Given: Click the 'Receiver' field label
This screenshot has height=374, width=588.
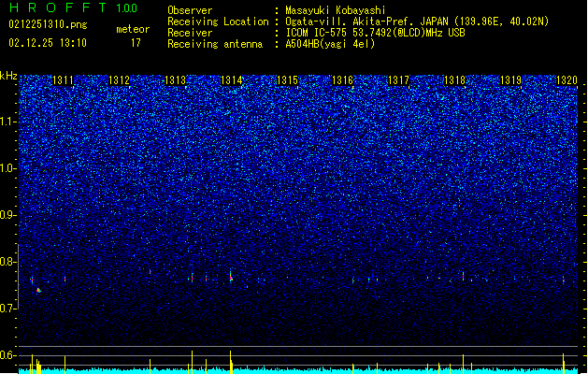Looking at the screenshot, I should click(190, 33).
